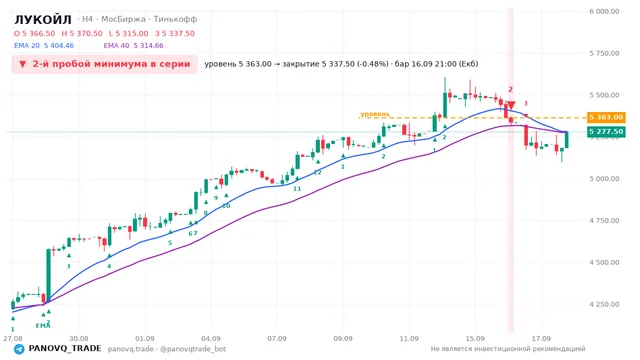Viewport: 640px width, 360px height.
Task: Click the ЛУКОЙЛ ticker title
Action: (x=43, y=20)
